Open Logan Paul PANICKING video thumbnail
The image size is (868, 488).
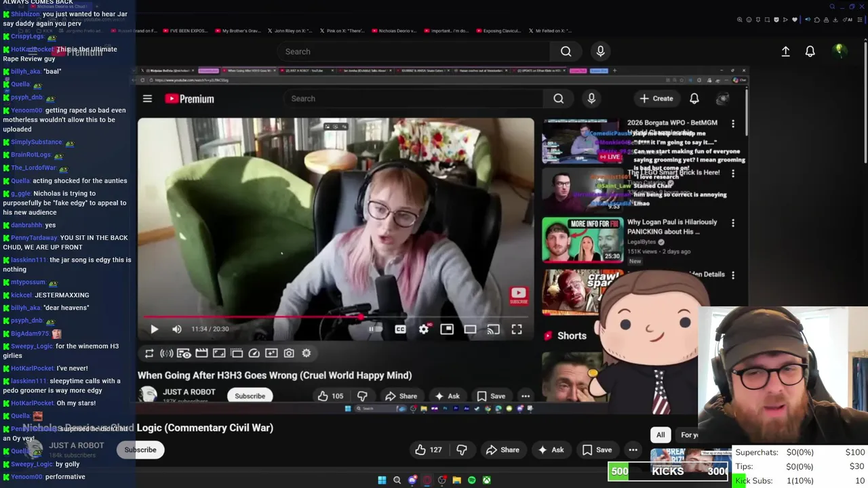coord(582,239)
